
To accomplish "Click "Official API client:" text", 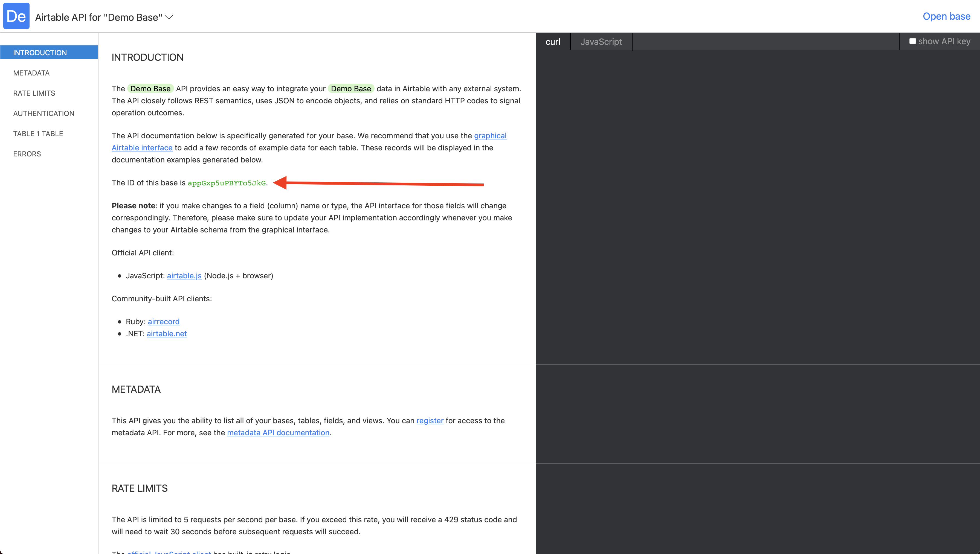I will 142,253.
